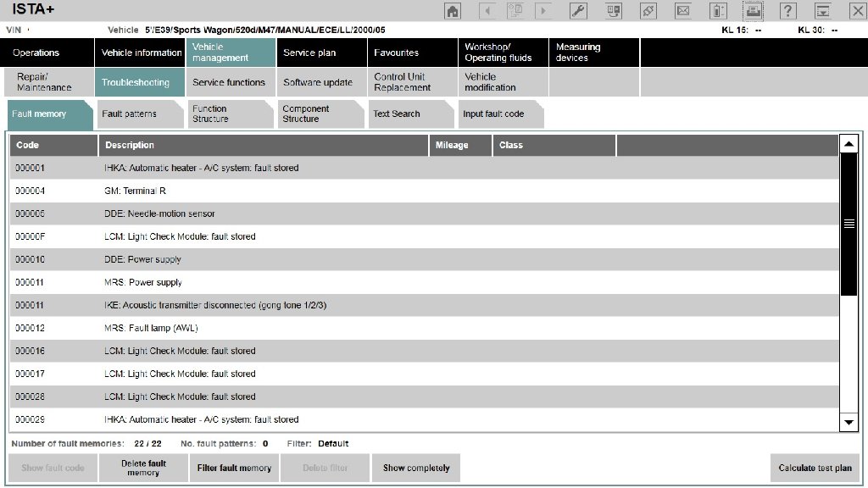Click the plug vehicle connection icon
The height and width of the screenshot is (488, 868).
[x=648, y=10]
